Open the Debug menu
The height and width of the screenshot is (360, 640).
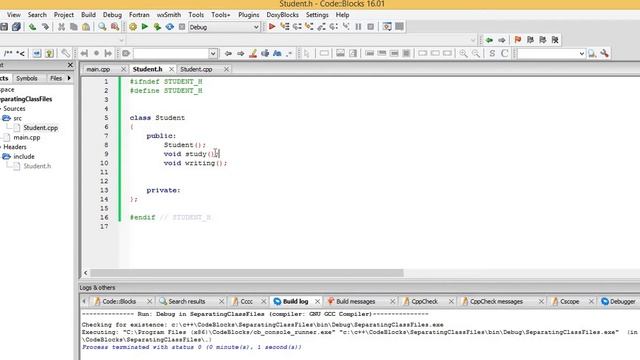[112, 15]
